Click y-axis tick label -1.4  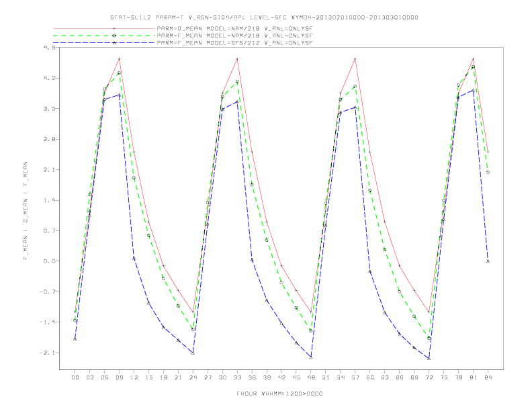47,322
